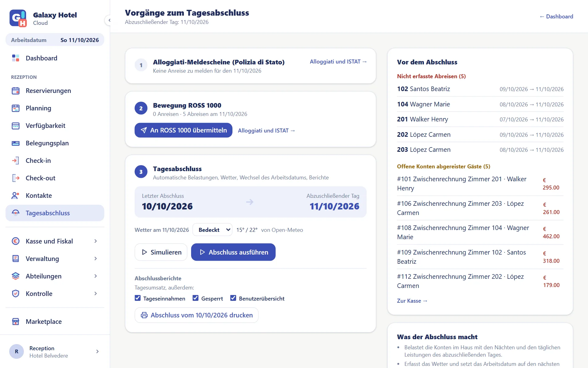Screen dimensions: 588x368
Task: Click the Kasse und Fiskal euro icon
Action: (16, 241)
